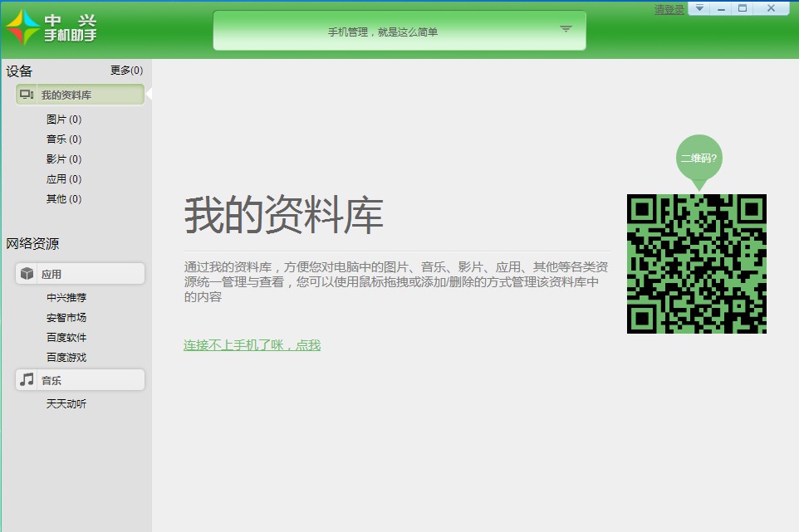The height and width of the screenshot is (532, 799).
Task: Open 中兴推荐 app source
Action: point(66,297)
